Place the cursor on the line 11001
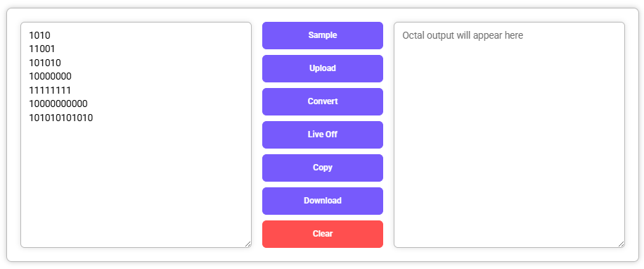This screenshot has width=644, height=269. (42, 49)
